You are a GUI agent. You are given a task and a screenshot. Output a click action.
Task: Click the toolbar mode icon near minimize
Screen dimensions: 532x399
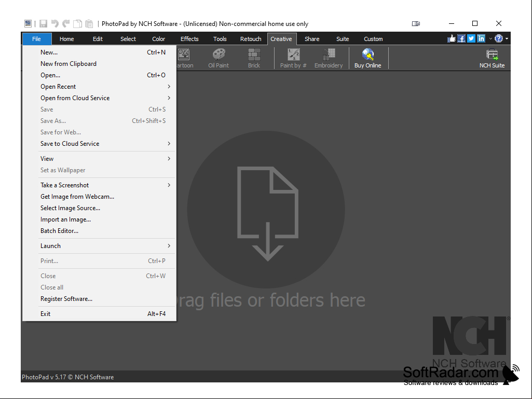[x=416, y=23]
